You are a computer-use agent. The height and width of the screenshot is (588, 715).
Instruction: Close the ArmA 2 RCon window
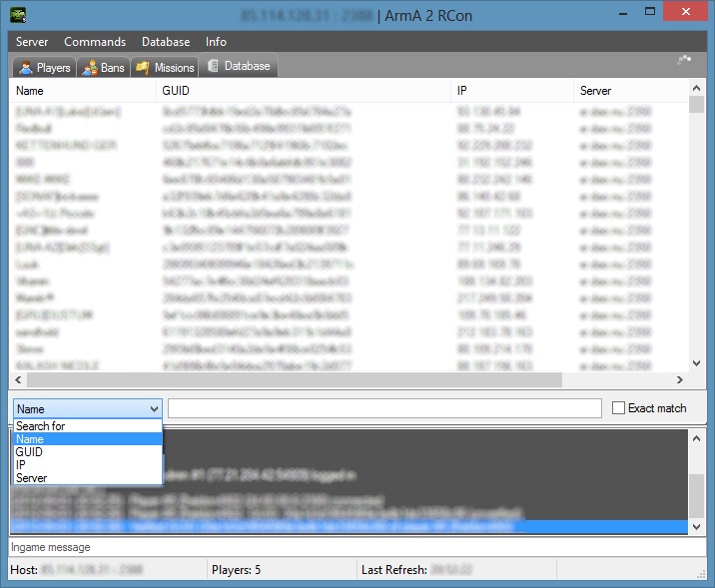click(685, 12)
